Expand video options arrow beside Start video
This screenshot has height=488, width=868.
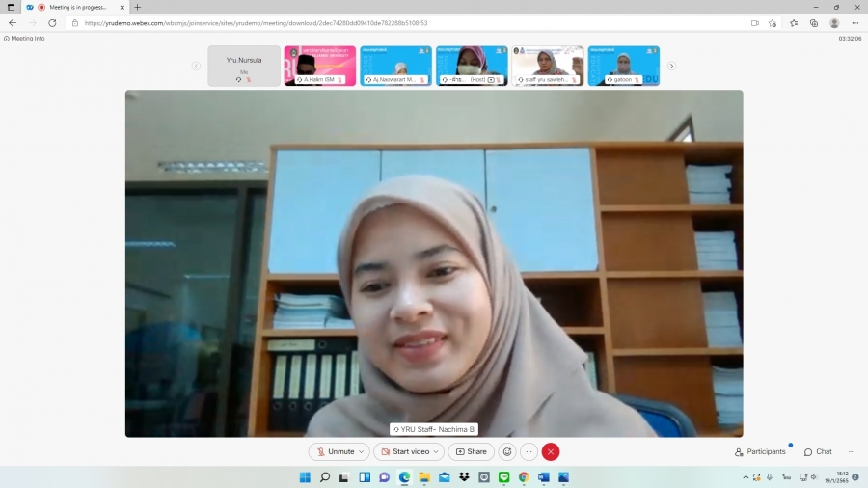pos(437,451)
